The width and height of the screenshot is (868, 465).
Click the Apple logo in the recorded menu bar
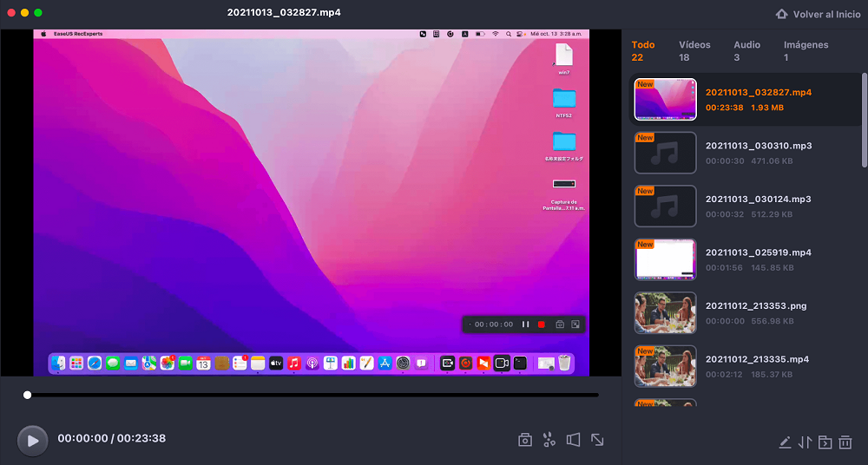tap(43, 34)
